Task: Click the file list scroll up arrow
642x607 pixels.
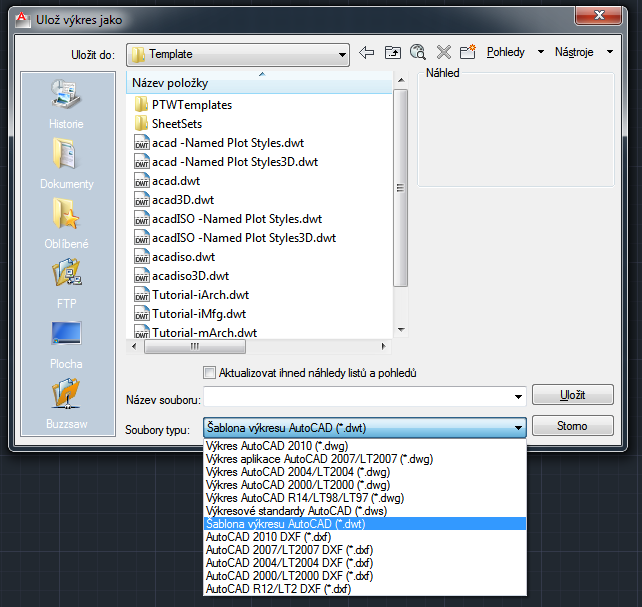Action: click(401, 80)
